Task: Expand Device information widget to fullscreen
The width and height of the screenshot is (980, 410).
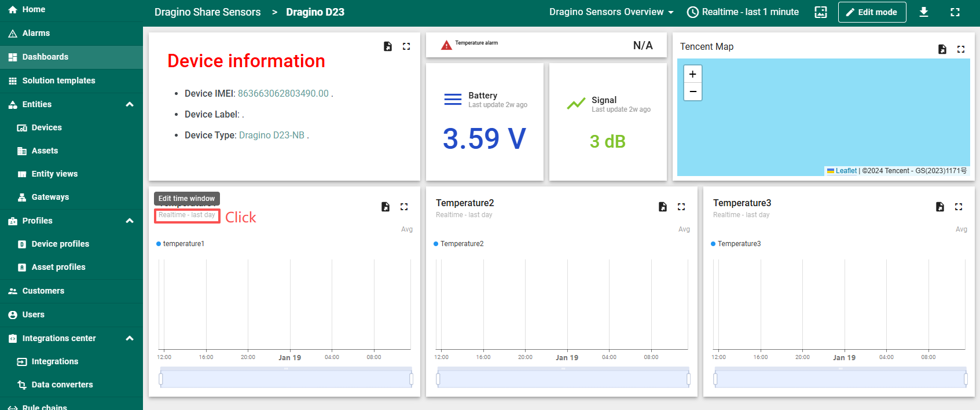Action: tap(406, 46)
